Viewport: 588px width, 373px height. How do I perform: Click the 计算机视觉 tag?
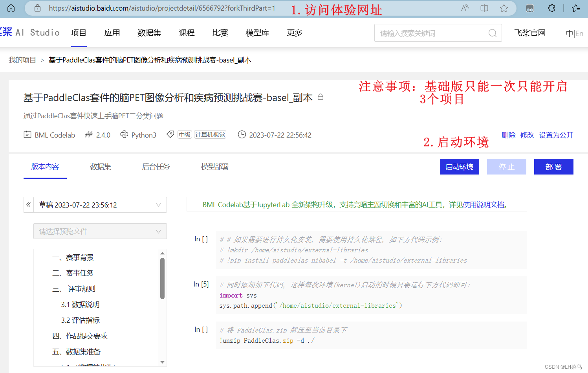[x=210, y=135]
